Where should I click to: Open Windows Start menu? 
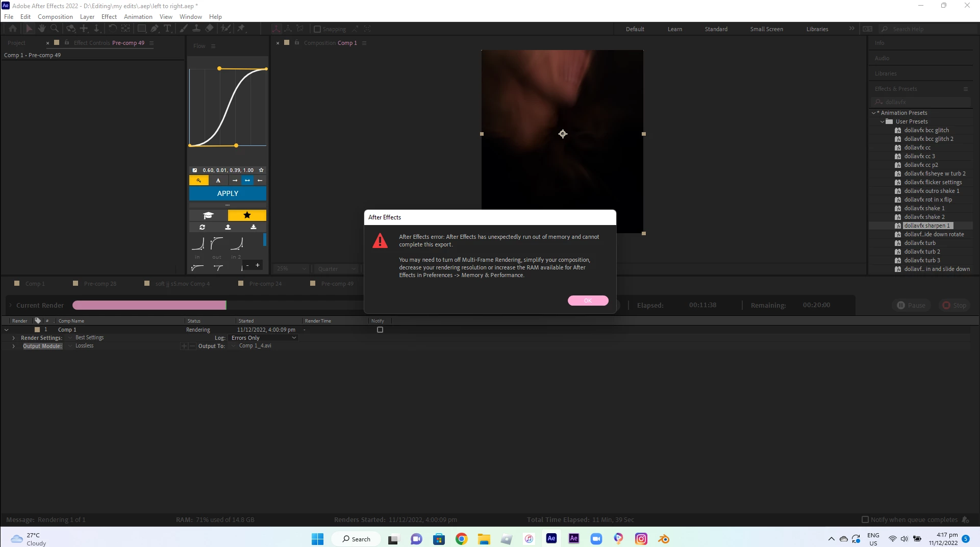tap(317, 539)
